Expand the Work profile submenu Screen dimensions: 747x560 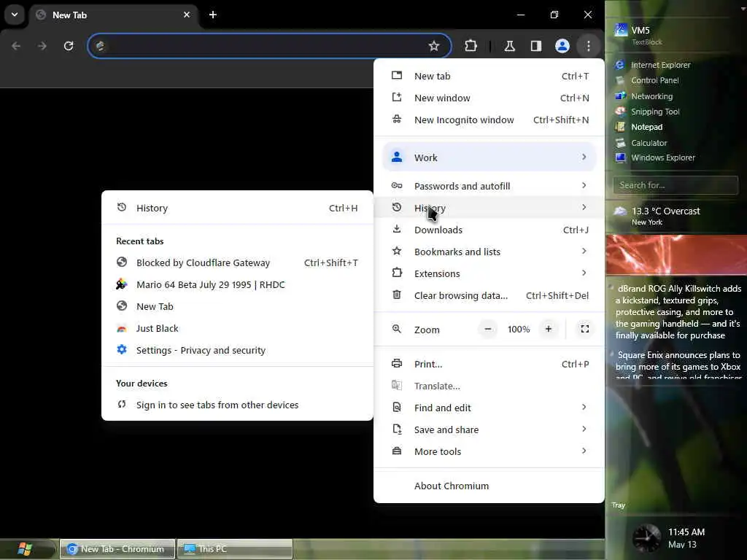(x=489, y=157)
